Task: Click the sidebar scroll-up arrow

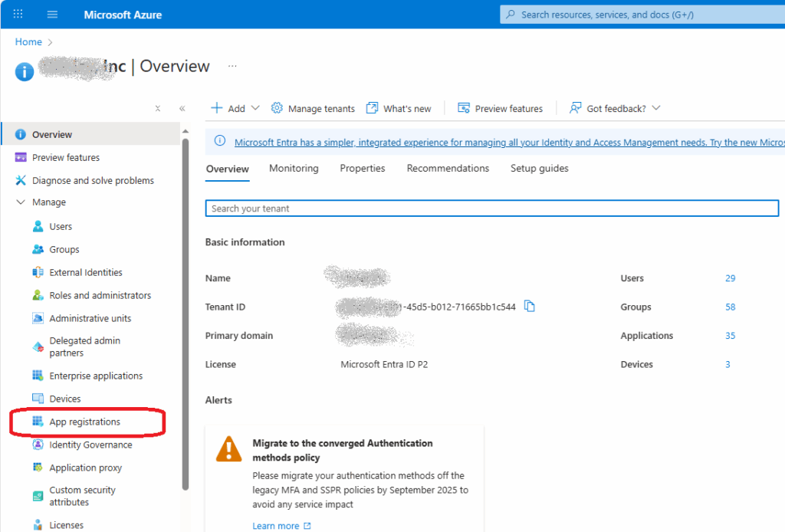Action: click(x=186, y=131)
